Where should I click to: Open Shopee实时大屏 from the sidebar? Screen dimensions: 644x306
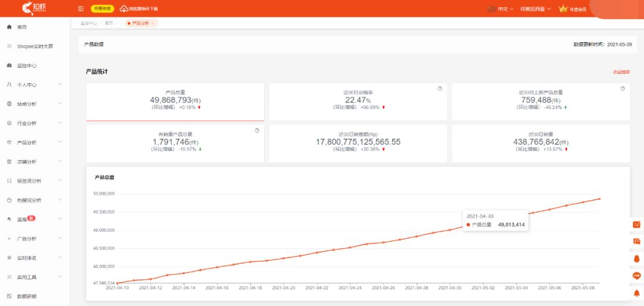(x=35, y=46)
